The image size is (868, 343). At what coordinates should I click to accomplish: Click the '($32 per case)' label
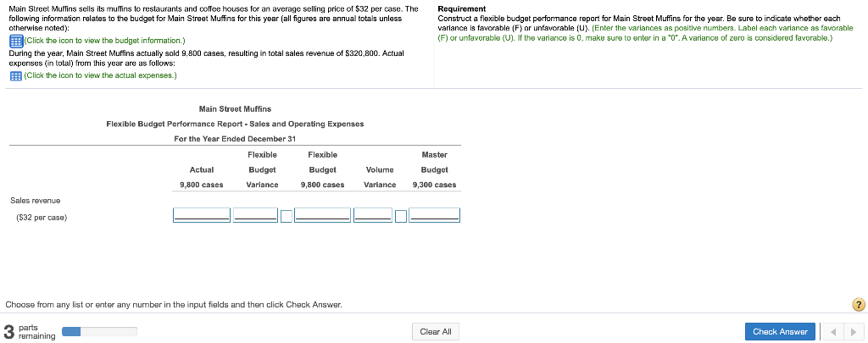click(42, 218)
